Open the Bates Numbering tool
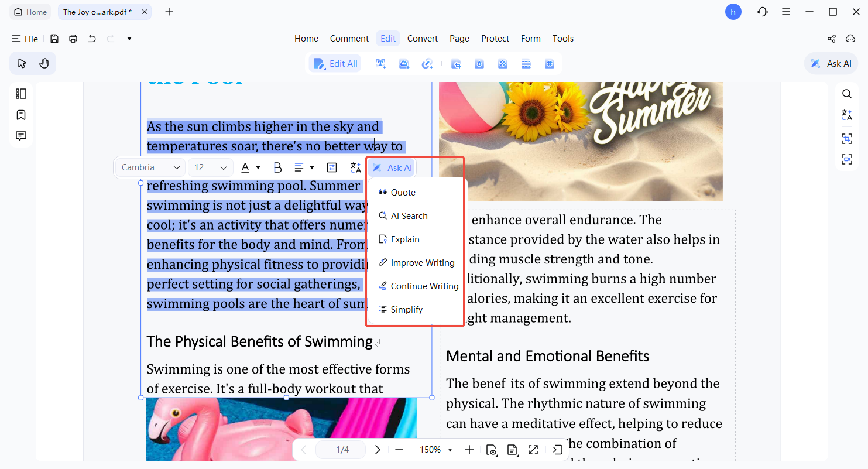 coord(549,63)
